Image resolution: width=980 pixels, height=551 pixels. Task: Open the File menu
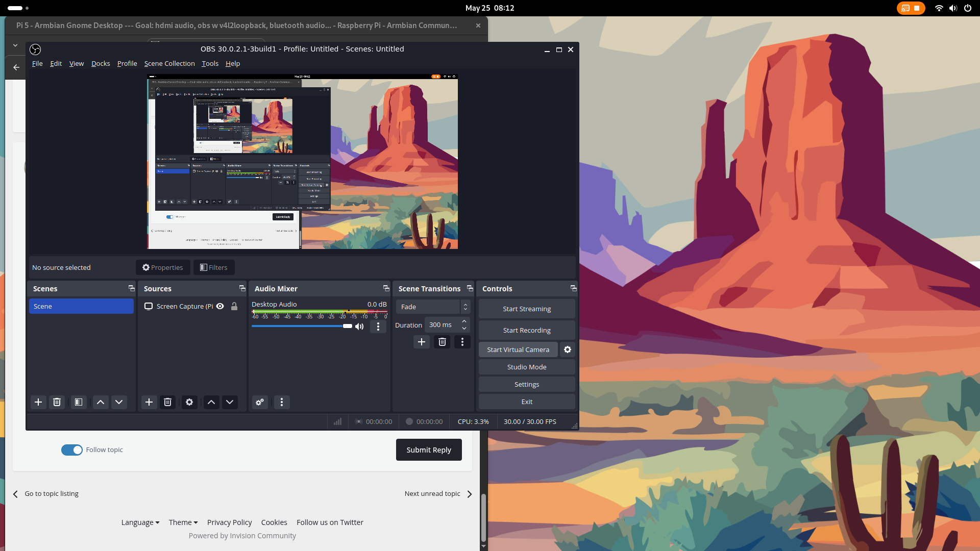(37, 63)
